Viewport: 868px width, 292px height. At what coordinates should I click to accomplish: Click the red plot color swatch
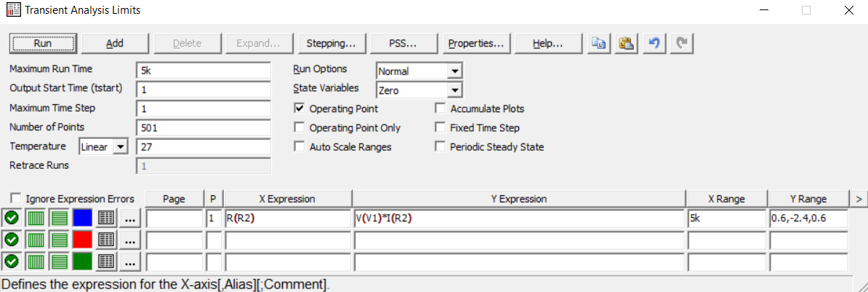pyautogui.click(x=82, y=239)
